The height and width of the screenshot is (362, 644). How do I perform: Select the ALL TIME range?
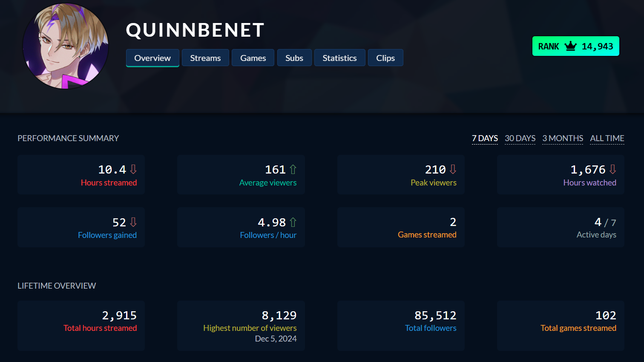click(607, 139)
